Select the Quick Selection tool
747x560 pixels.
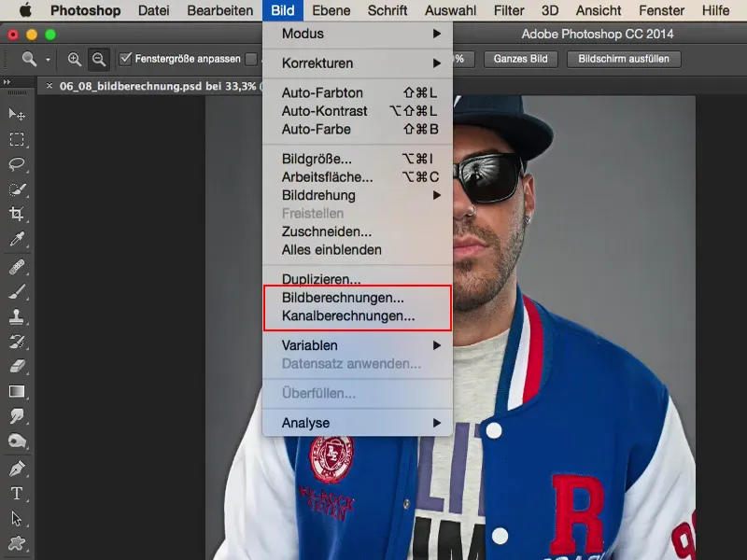17,189
